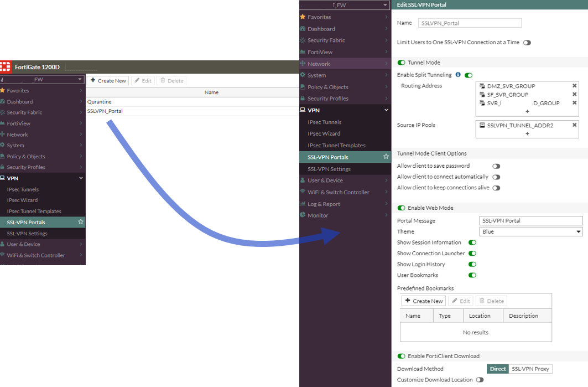This screenshot has height=387, width=588.
Task: Click the Log & Report chart icon in right sidebar
Action: click(303, 204)
